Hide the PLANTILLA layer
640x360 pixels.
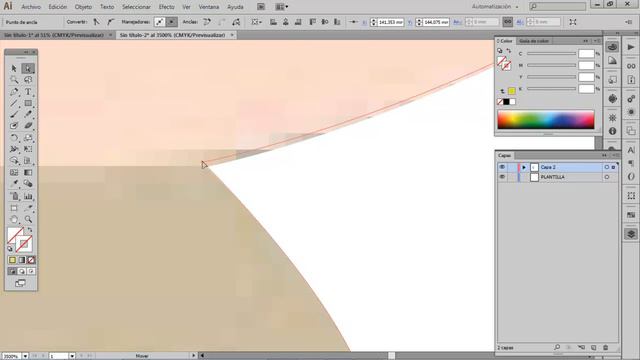[x=502, y=177]
